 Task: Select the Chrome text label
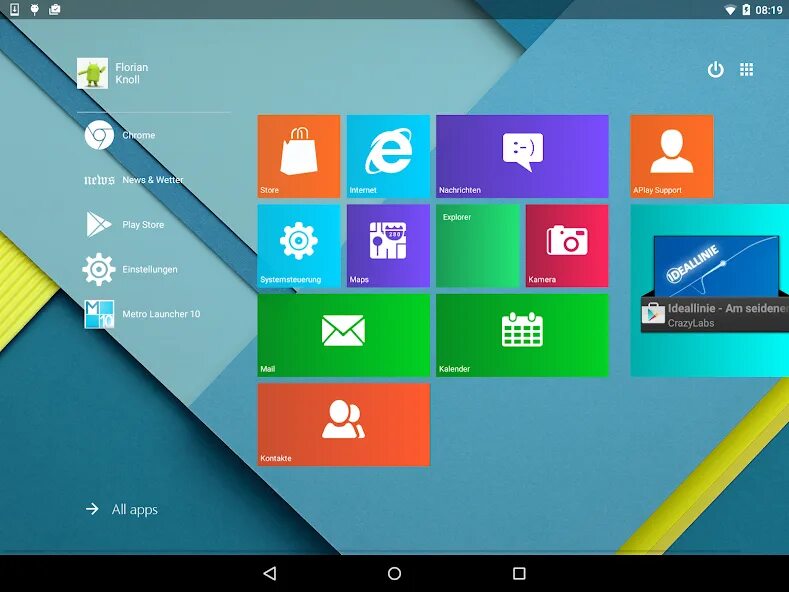[x=139, y=135]
